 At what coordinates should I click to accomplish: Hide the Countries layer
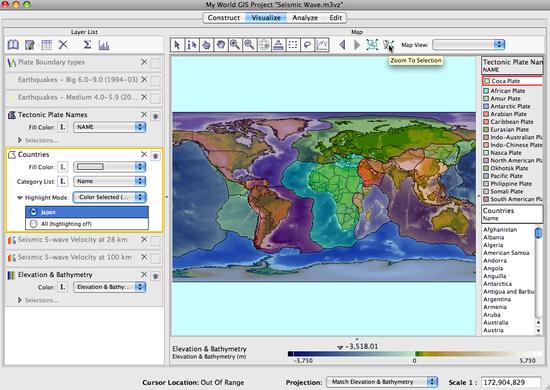point(155,156)
